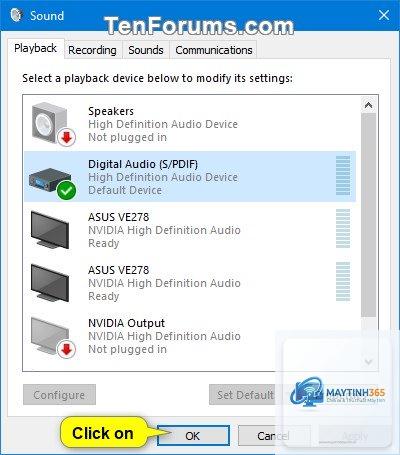The image size is (400, 455).
Task: Switch to the Sounds tab
Action: tap(146, 50)
